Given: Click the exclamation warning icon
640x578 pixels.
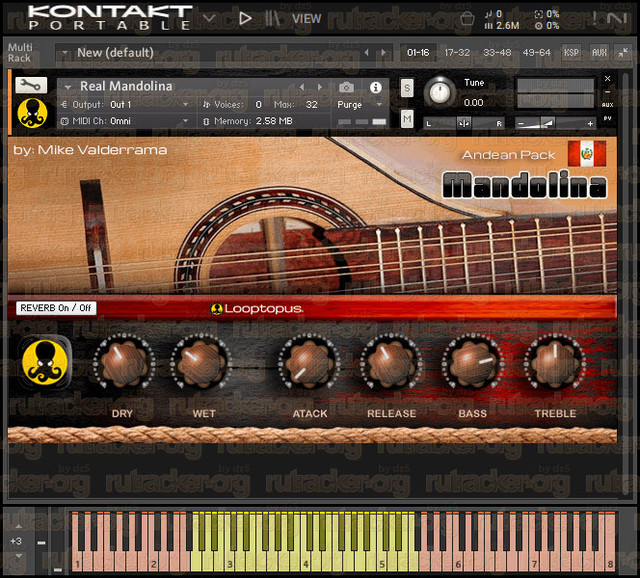Looking at the screenshot, I should click(594, 18).
